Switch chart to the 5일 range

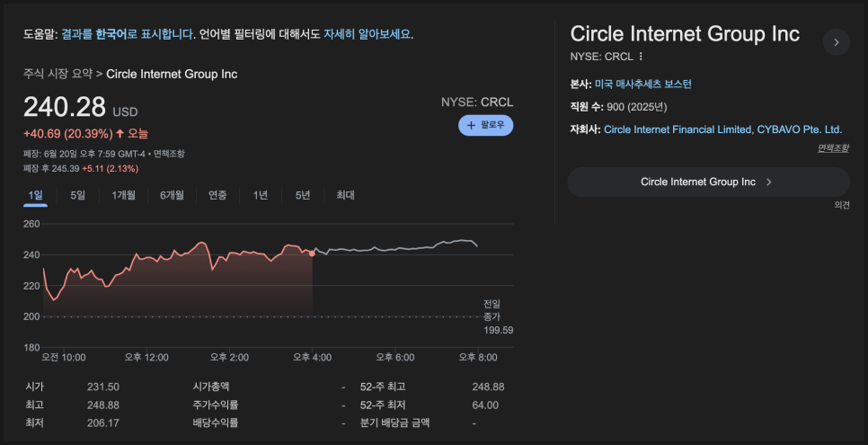(78, 195)
